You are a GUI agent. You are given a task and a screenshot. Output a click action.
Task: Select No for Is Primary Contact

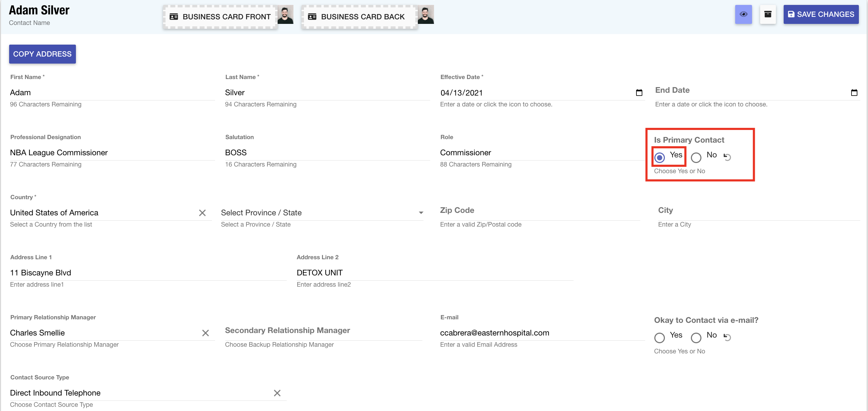click(x=696, y=157)
